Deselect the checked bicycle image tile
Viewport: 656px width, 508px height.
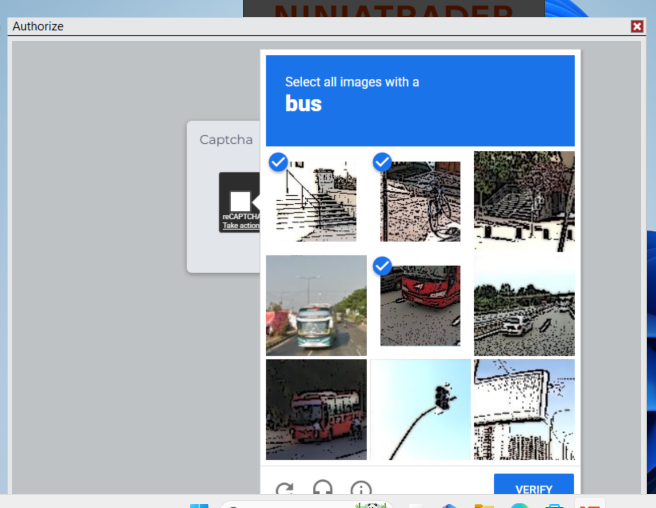(x=420, y=201)
